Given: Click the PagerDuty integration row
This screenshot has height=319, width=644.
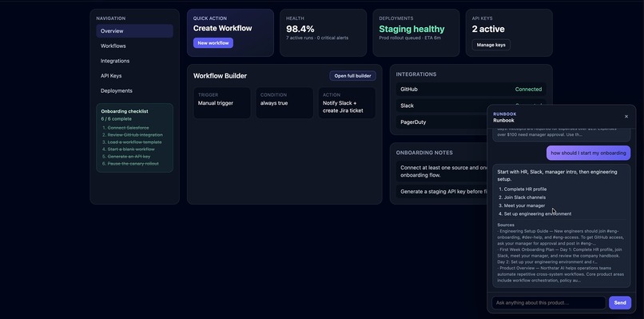Looking at the screenshot, I should pyautogui.click(x=442, y=122).
